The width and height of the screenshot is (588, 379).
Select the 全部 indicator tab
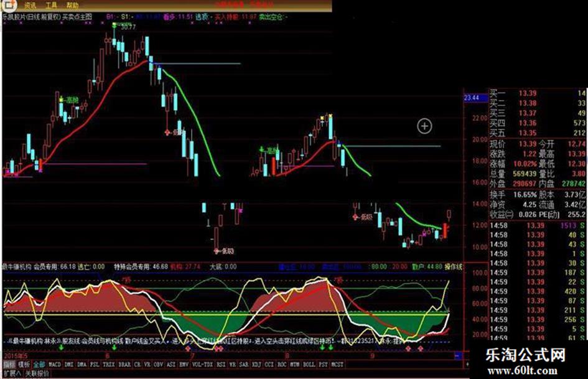(x=39, y=364)
